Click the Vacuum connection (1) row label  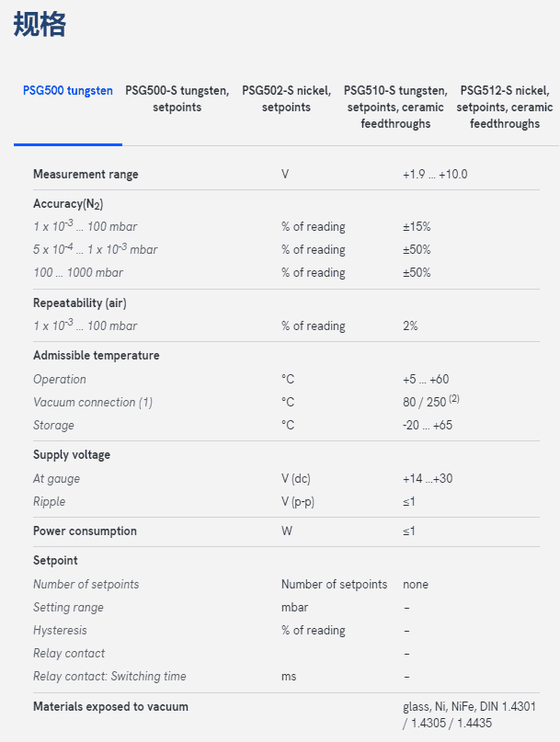(x=93, y=402)
